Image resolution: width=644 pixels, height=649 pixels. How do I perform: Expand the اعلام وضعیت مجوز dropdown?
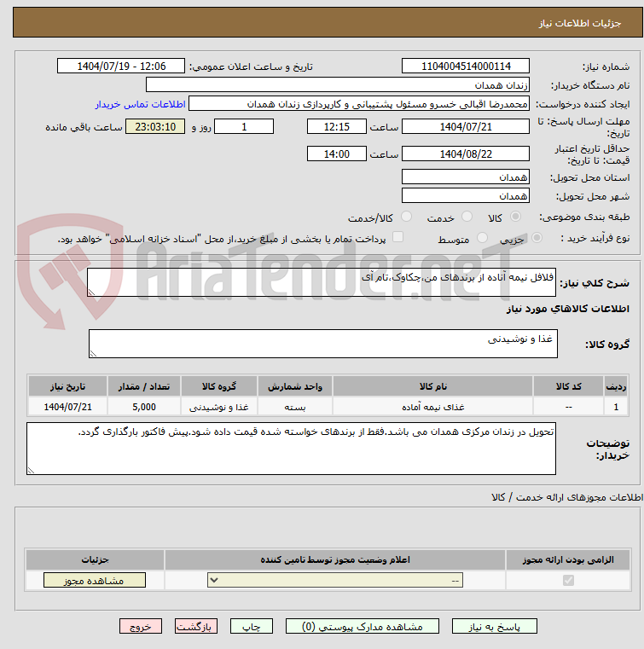pos(335,580)
